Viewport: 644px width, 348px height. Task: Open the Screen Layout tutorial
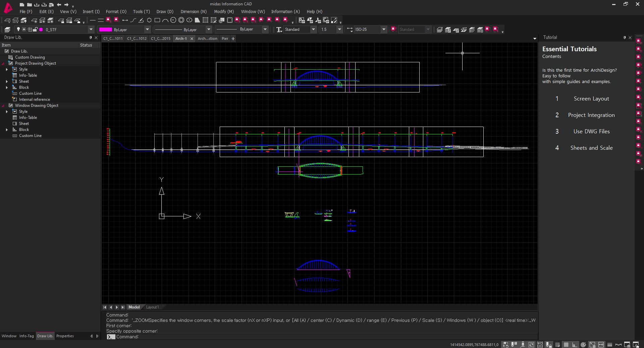coord(591,99)
